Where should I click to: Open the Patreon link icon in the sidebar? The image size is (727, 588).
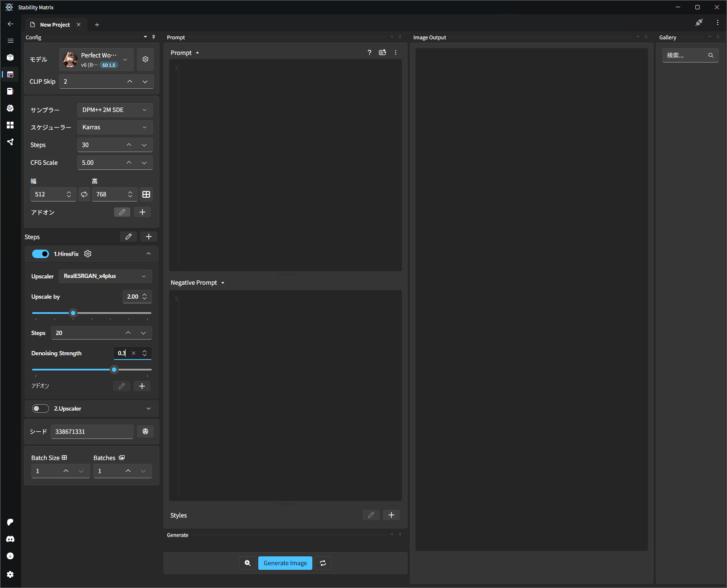coord(10,522)
